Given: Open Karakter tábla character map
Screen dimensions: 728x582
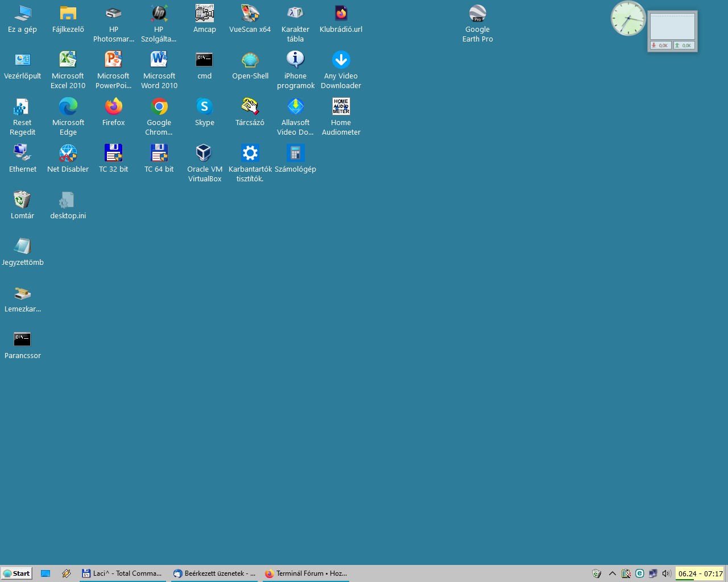Looking at the screenshot, I should coord(296,24).
